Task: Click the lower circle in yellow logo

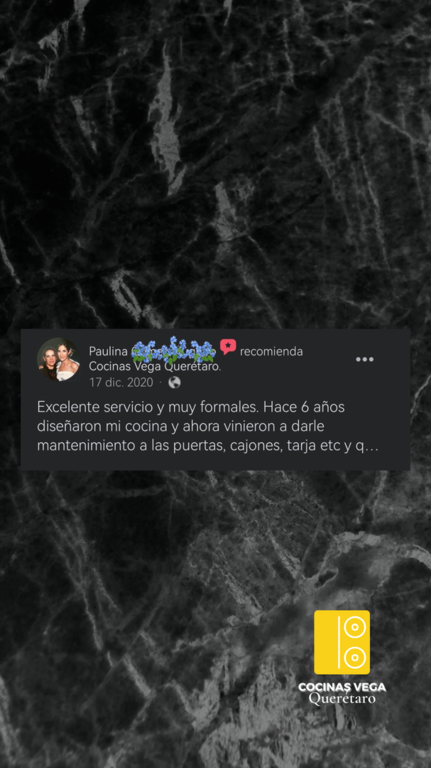Action: (355, 658)
